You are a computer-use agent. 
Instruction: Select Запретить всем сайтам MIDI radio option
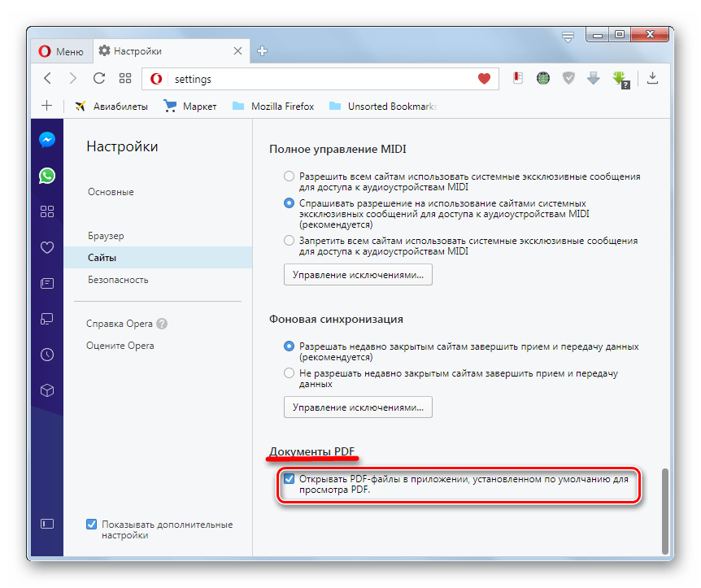pos(289,241)
